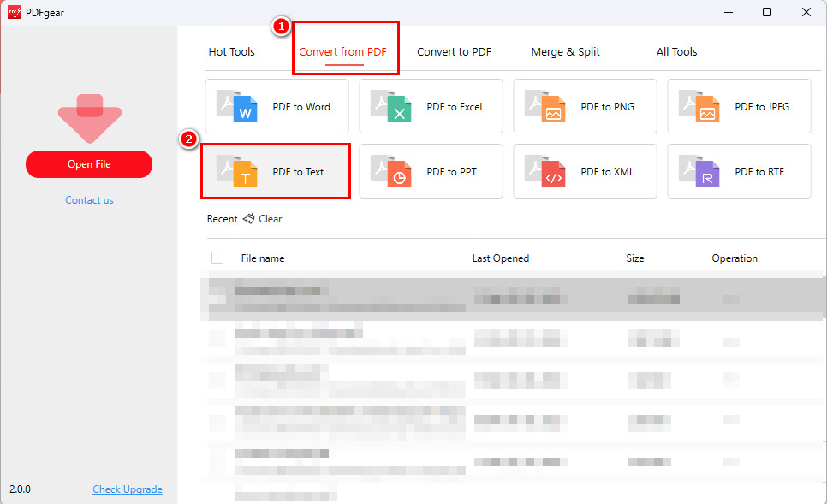Open the Convert to PDF tab
Image resolution: width=827 pixels, height=504 pixels.
[x=454, y=51]
